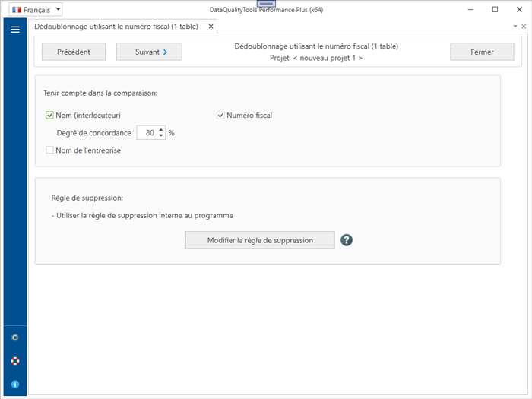Enable the Nom de l'entreprise checkbox

pos(49,150)
